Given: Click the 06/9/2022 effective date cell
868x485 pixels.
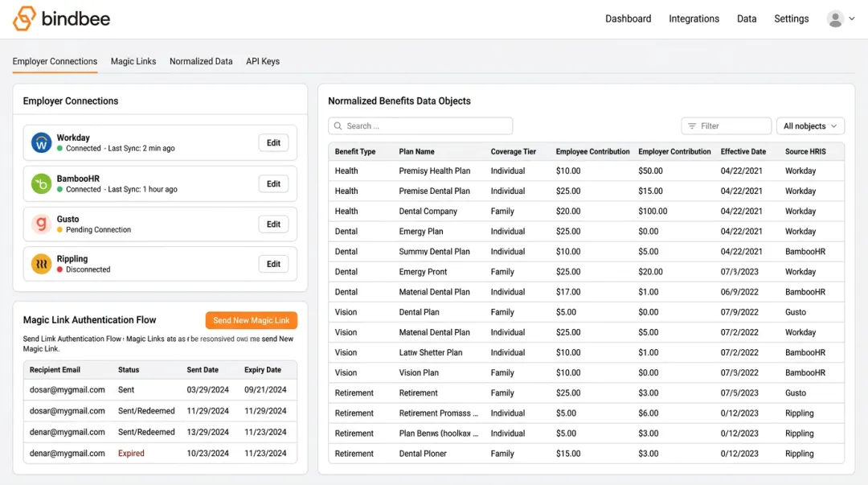Looking at the screenshot, I should pyautogui.click(x=739, y=292).
